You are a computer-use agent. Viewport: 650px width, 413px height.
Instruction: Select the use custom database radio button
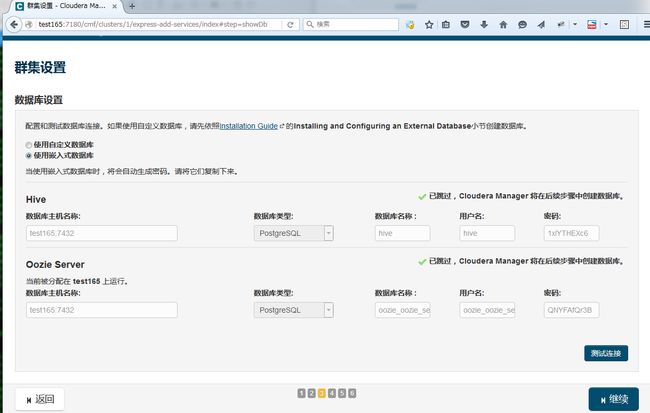(x=29, y=145)
